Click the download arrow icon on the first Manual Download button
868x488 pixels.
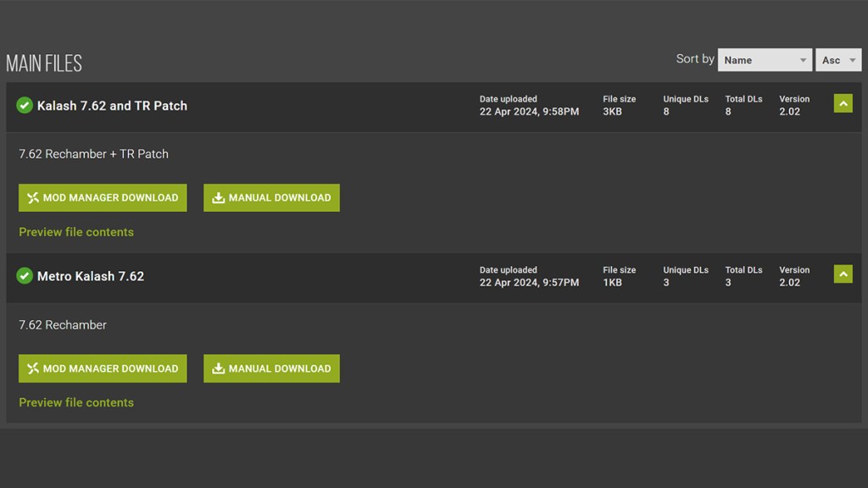tap(219, 197)
